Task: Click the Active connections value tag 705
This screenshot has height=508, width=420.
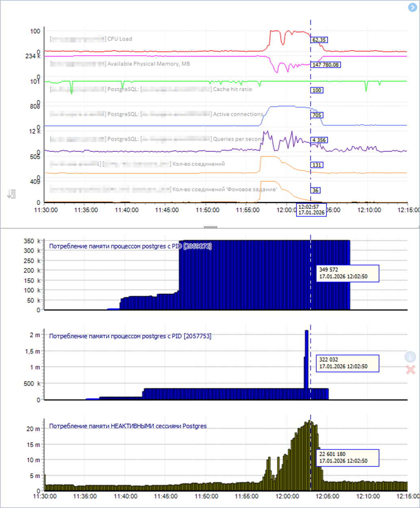Action: click(x=317, y=115)
